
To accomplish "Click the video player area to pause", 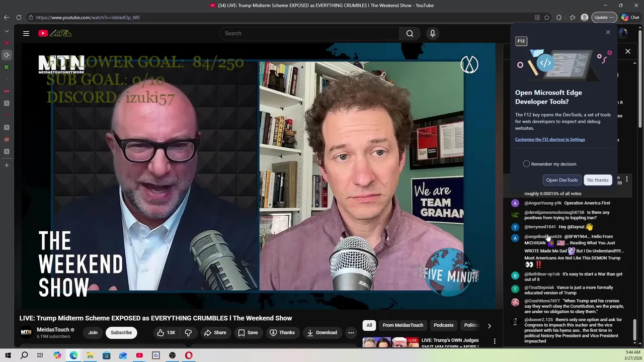I will (x=258, y=176).
